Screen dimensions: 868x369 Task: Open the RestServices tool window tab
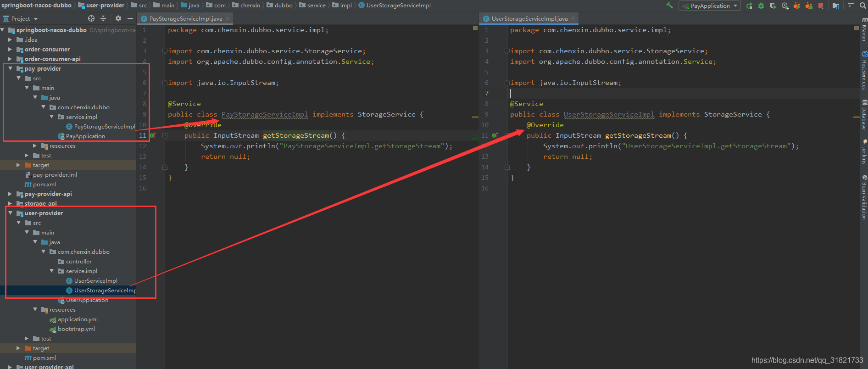[864, 70]
